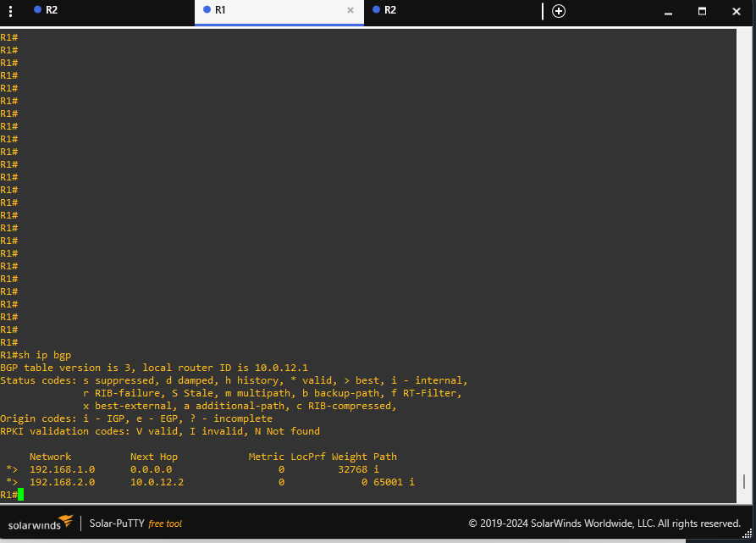Click the solarwinds logo
This screenshot has height=543, width=756.
pos(41,524)
